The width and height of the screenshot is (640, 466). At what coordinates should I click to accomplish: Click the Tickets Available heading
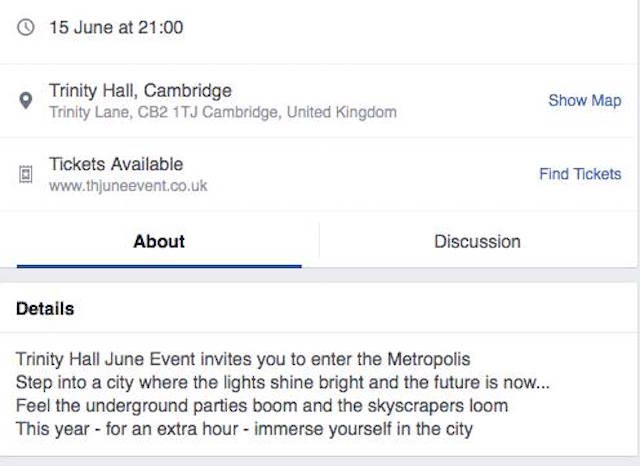click(x=116, y=164)
